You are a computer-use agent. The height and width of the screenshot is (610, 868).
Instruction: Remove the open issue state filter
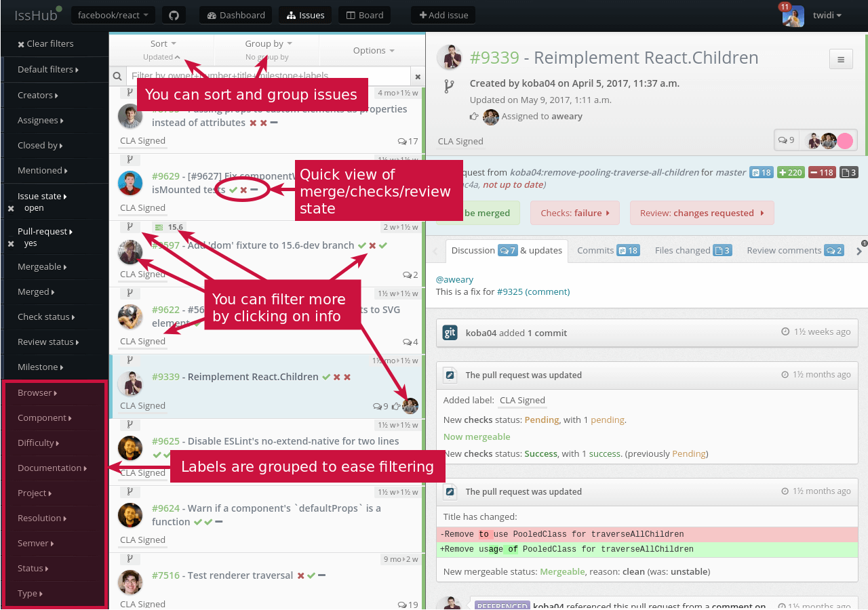pos(11,208)
